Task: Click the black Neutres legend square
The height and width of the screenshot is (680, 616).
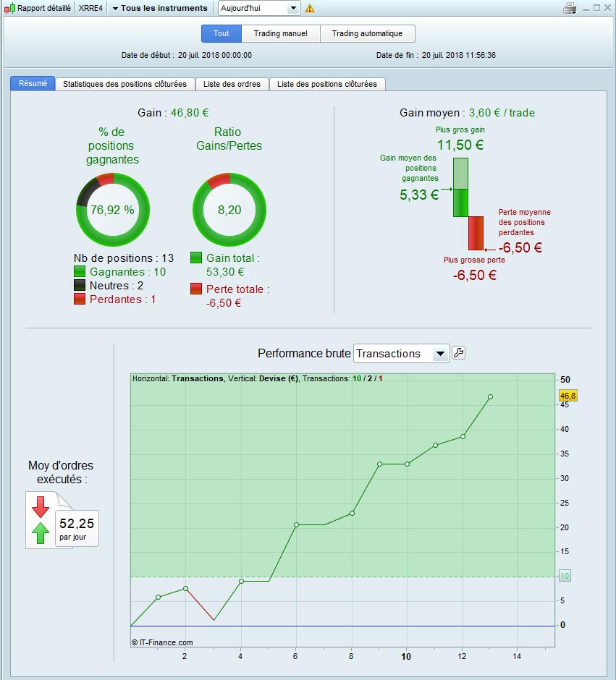Action: 80,285
